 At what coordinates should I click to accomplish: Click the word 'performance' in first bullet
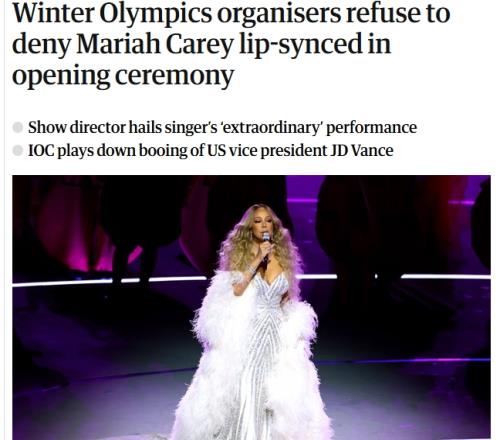coord(372,127)
